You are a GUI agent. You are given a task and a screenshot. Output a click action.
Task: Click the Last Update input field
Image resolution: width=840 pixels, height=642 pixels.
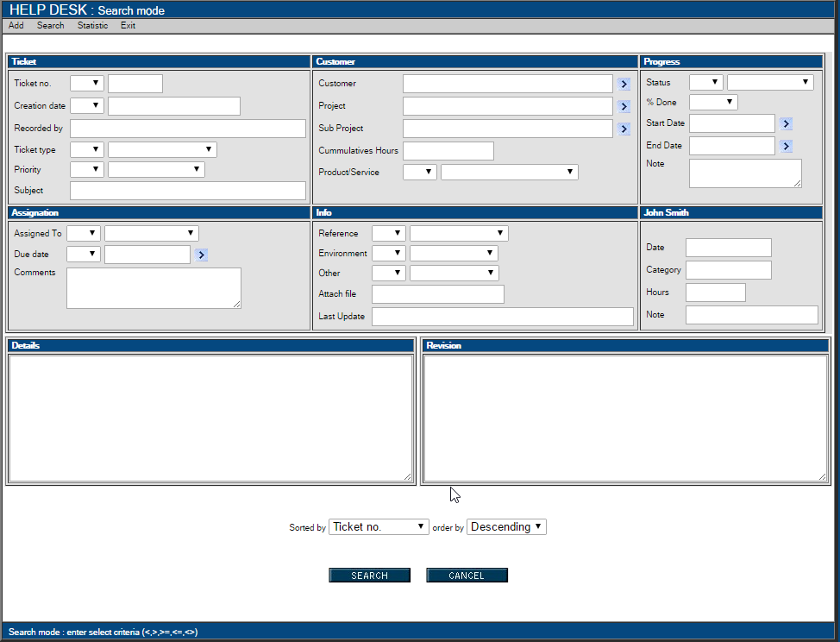pyautogui.click(x=503, y=317)
